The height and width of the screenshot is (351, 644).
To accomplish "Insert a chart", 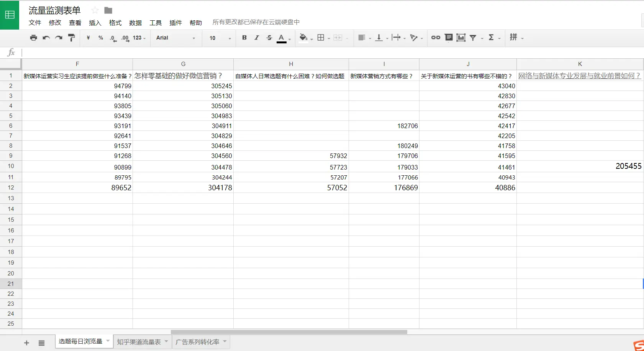I will point(461,38).
